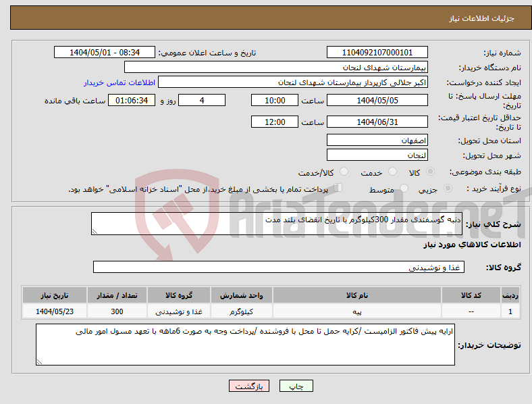Click the بازگشت (back) button
Screen dimensions: 532x404
(249, 386)
